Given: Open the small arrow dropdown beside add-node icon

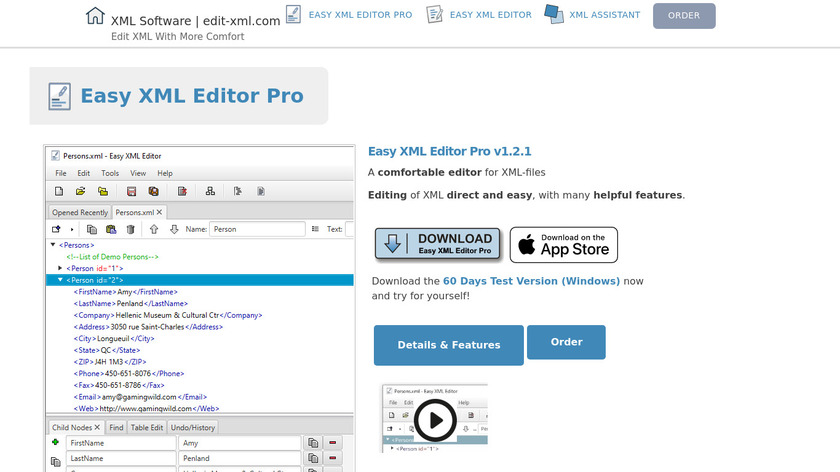Looking at the screenshot, I should [x=72, y=229].
